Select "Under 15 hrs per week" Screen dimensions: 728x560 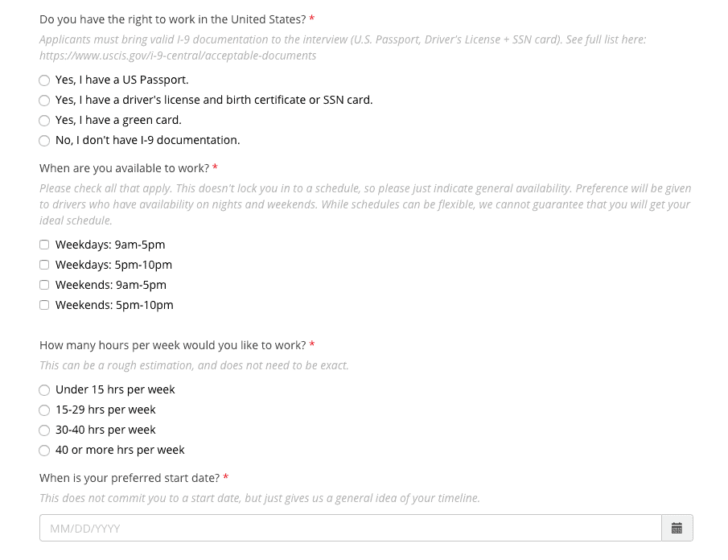pyautogui.click(x=44, y=389)
